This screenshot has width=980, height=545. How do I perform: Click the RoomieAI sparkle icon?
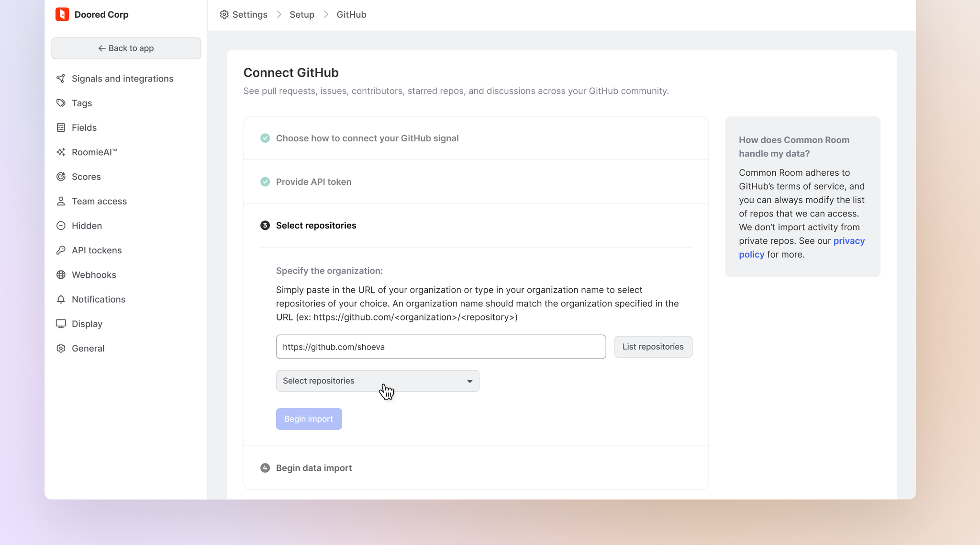point(61,152)
